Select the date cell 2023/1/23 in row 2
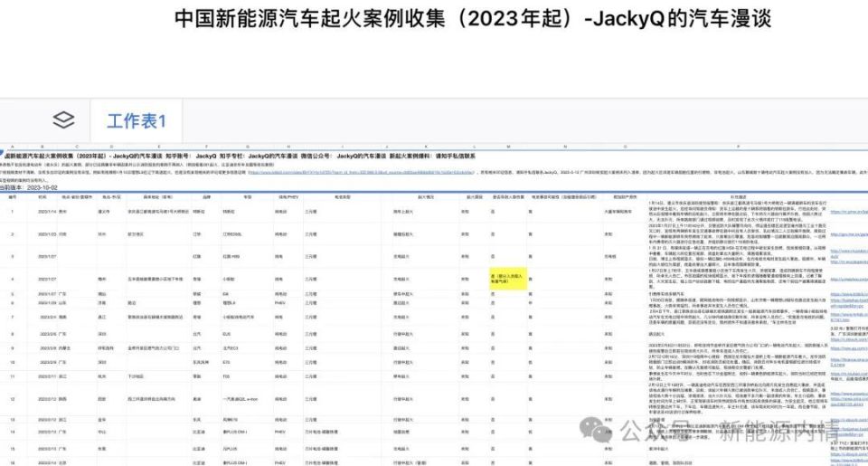The image size is (868, 466). pyautogui.click(x=45, y=234)
